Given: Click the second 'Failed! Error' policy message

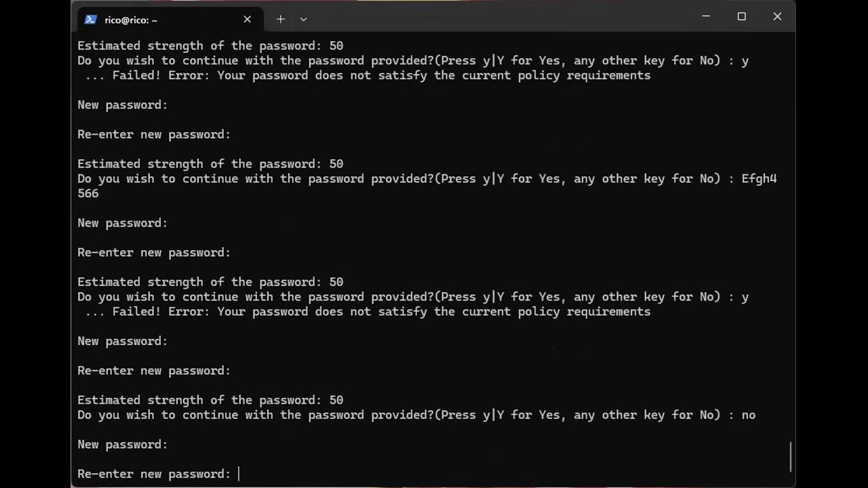Looking at the screenshot, I should click(368, 312).
